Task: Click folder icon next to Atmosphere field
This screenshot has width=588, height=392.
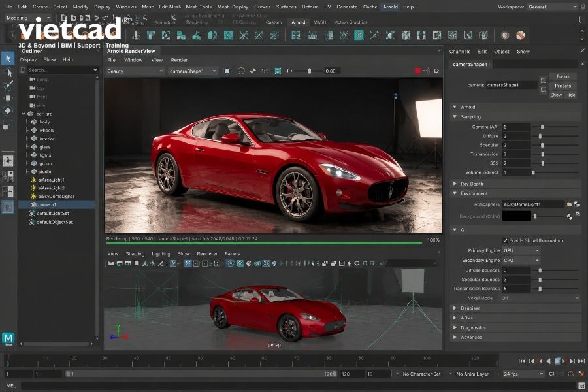Action: point(569,204)
